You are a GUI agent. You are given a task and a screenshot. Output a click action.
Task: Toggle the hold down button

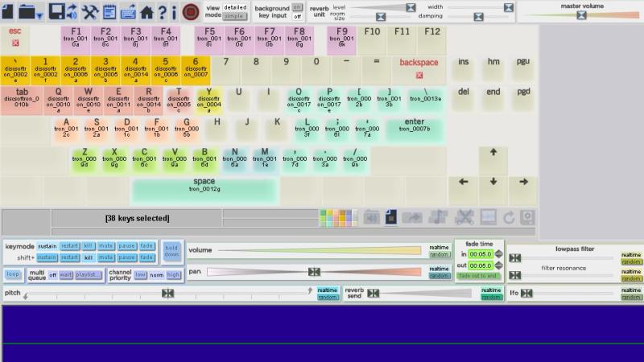[171, 251]
